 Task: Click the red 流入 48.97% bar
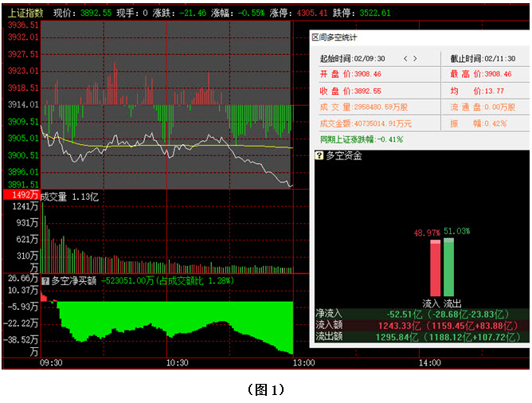coord(435,267)
